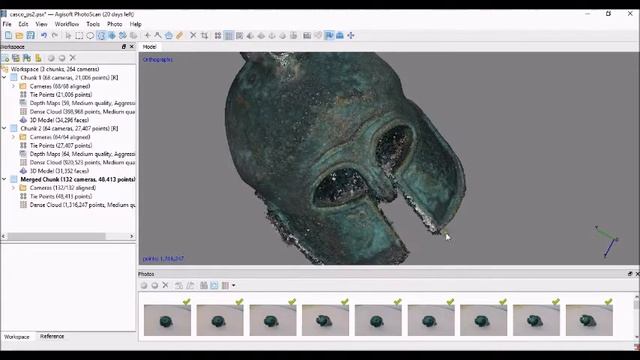Click the yellow scale bar icon in Workspace toolbar
Screen dimensions: 640x360
pyautogui.click(x=38, y=58)
